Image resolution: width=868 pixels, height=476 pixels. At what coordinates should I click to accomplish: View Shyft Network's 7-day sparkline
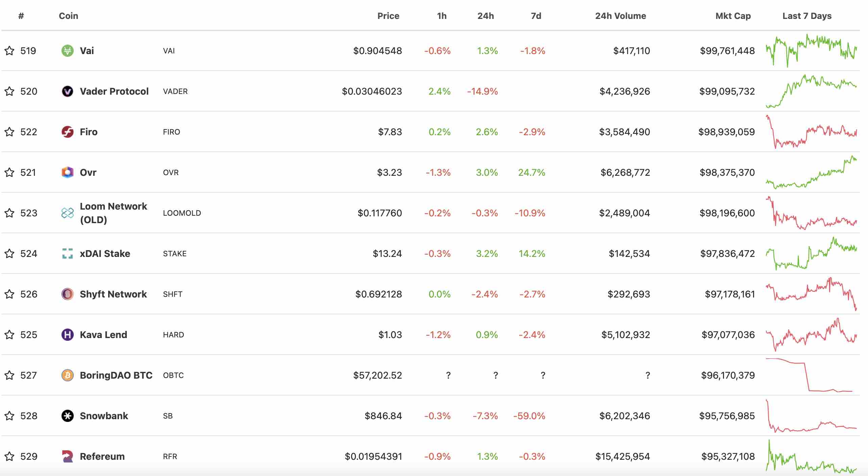[811, 294]
